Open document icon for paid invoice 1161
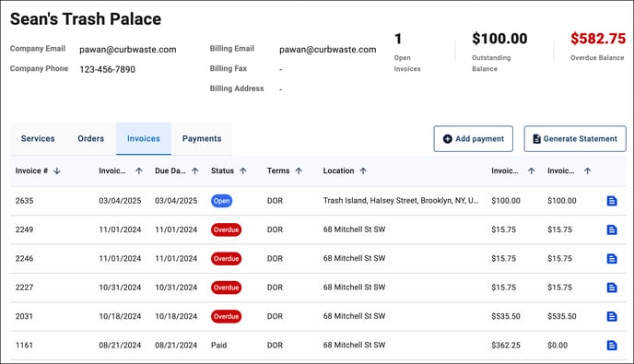Viewport: 634px width, 364px height. [612, 346]
